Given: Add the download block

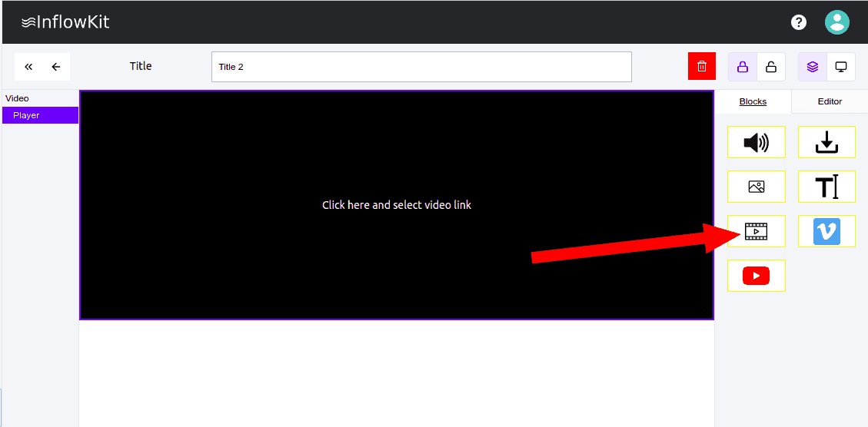Looking at the screenshot, I should point(826,142).
